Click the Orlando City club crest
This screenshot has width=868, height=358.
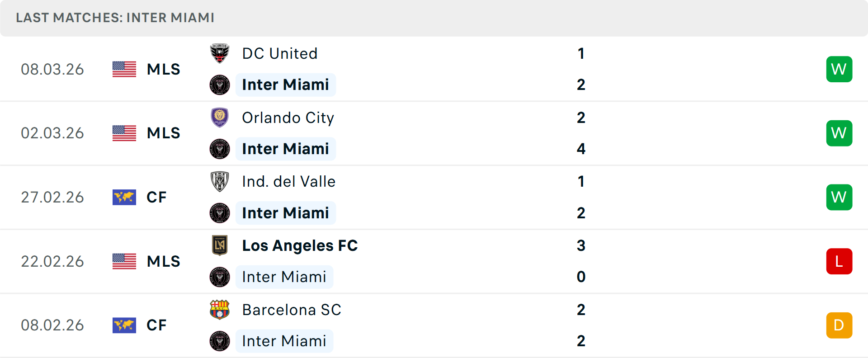(x=220, y=118)
